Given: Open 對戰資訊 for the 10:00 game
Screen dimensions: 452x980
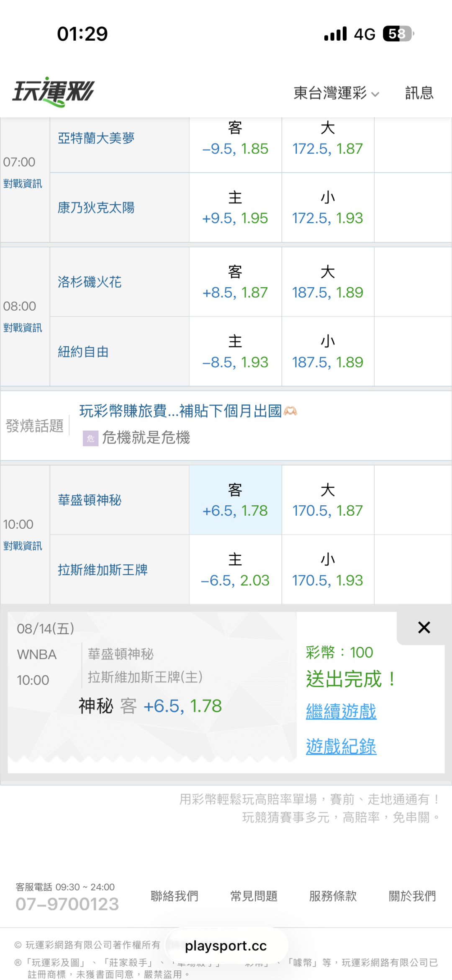Looking at the screenshot, I should (23, 546).
